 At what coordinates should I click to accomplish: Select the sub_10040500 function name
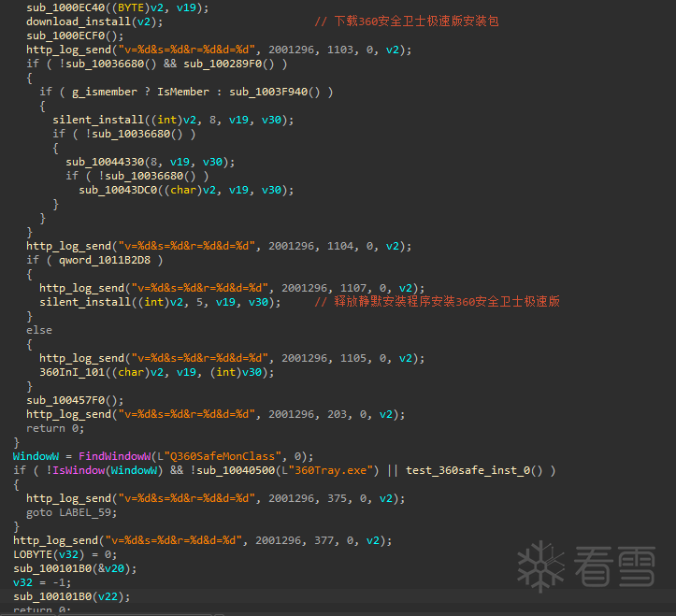236,470
